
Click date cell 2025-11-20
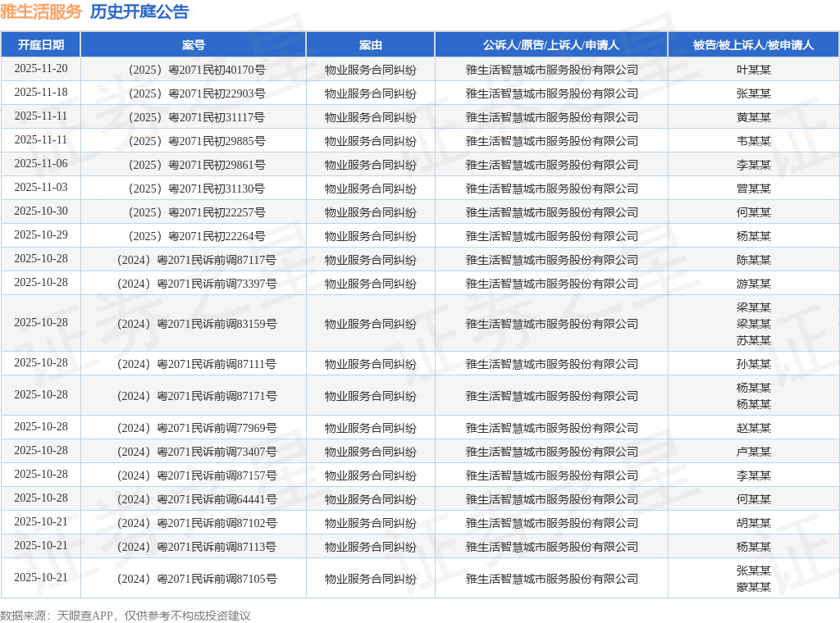tap(41, 69)
